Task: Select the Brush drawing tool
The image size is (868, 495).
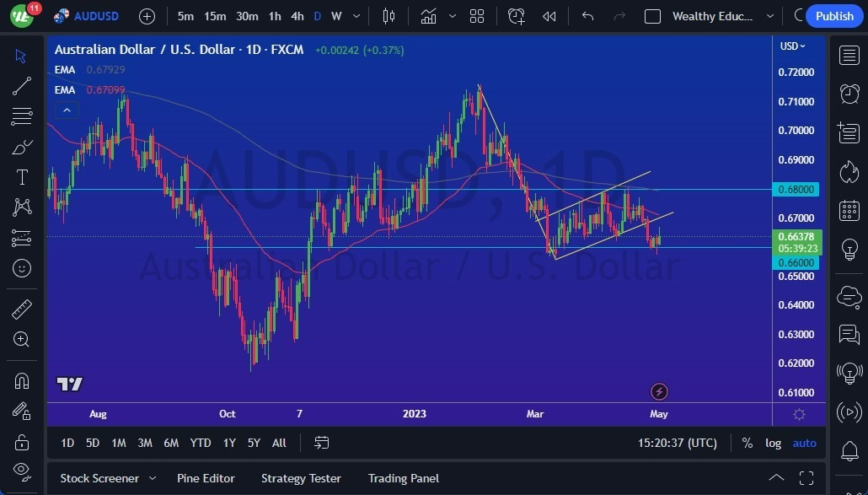Action: click(x=21, y=147)
